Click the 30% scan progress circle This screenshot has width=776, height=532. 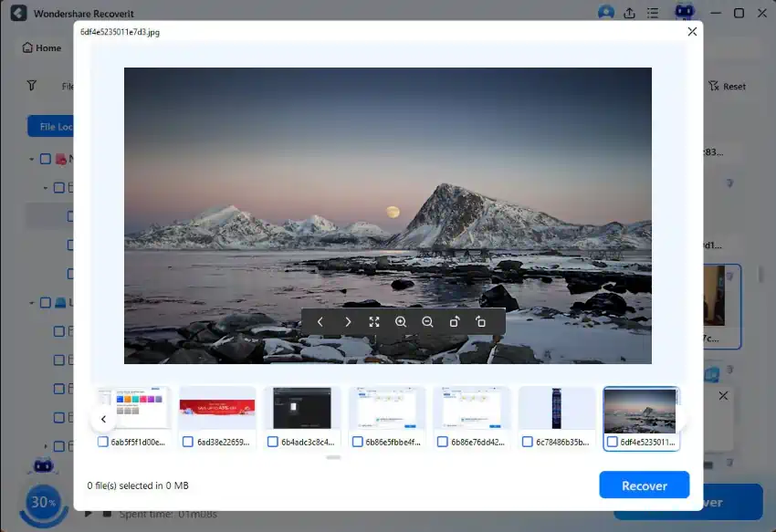tap(44, 503)
